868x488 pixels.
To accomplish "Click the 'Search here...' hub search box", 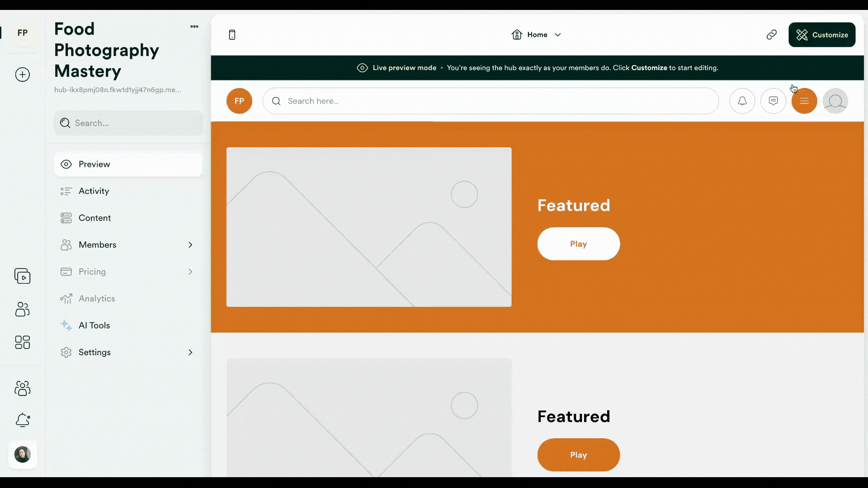I will [x=491, y=101].
